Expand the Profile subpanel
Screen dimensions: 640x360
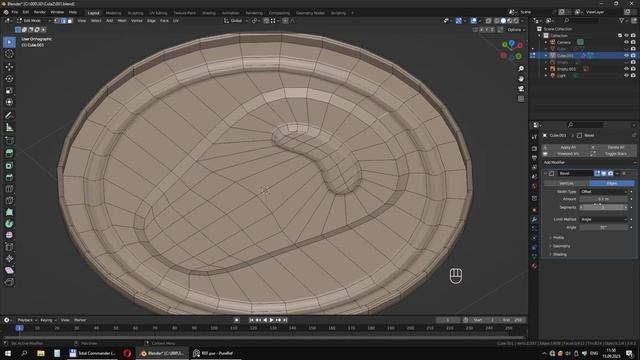(558, 238)
